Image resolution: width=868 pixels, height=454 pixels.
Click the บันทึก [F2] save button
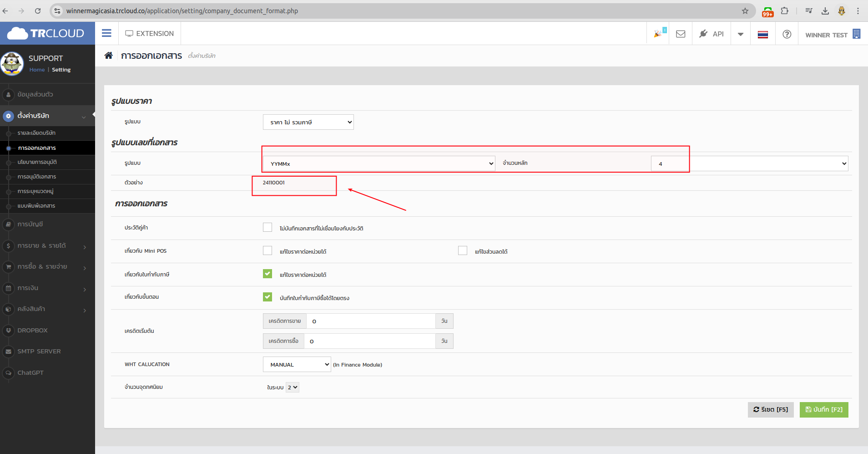point(824,409)
